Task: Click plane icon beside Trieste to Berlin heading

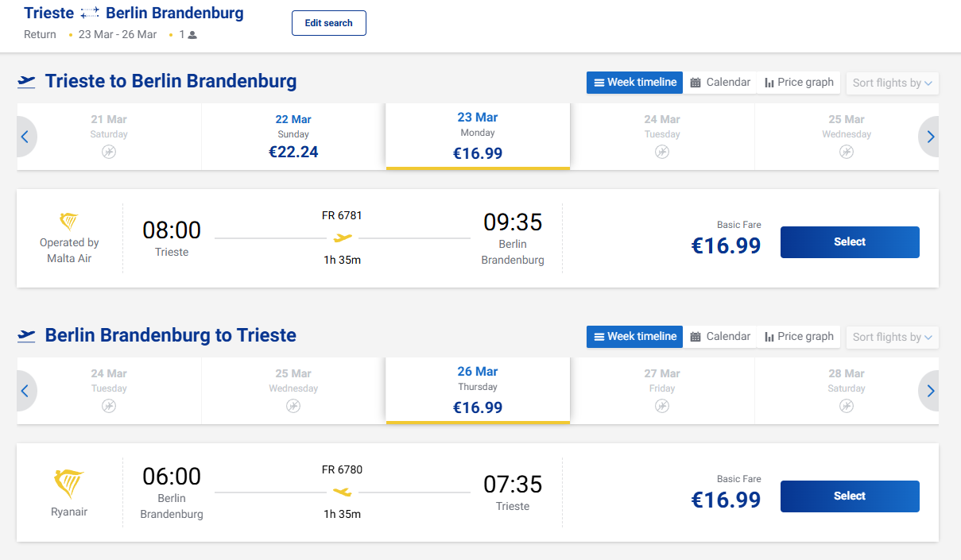Action: (x=27, y=82)
